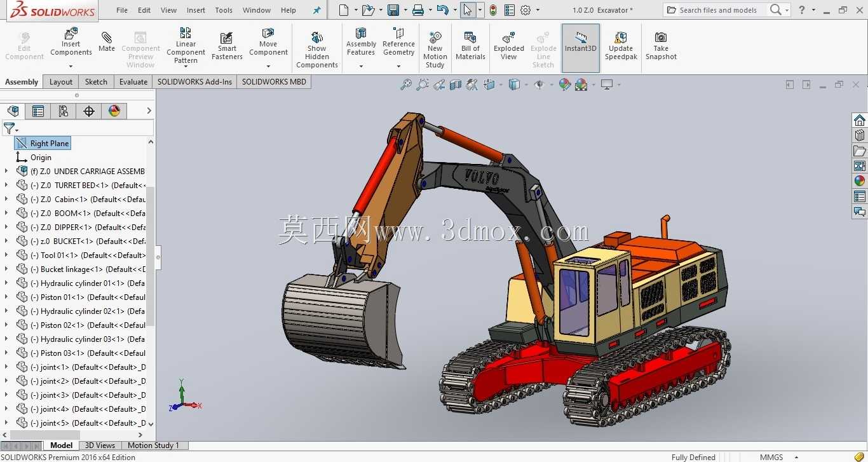The height and width of the screenshot is (462, 868).
Task: Expand the Z.0 TURRET BED<1> component
Action: tap(6, 185)
